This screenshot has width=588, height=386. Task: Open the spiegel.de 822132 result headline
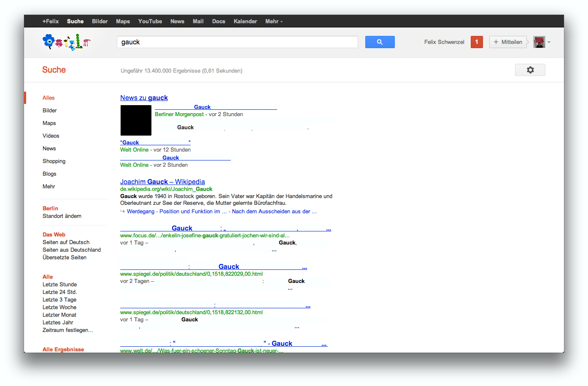215,305
